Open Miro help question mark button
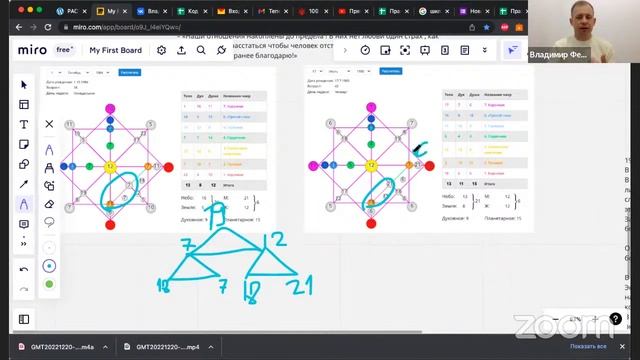The width and height of the screenshot is (640, 360). 616,318
